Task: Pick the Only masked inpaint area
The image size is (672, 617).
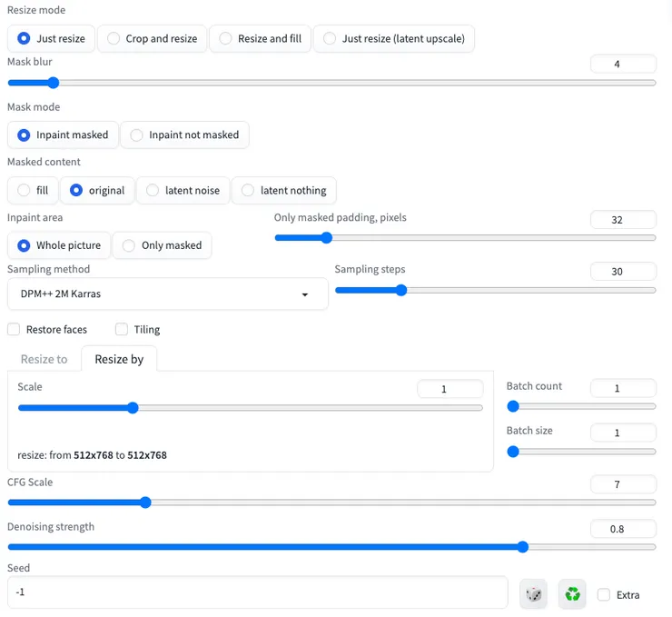Action: coord(162,245)
